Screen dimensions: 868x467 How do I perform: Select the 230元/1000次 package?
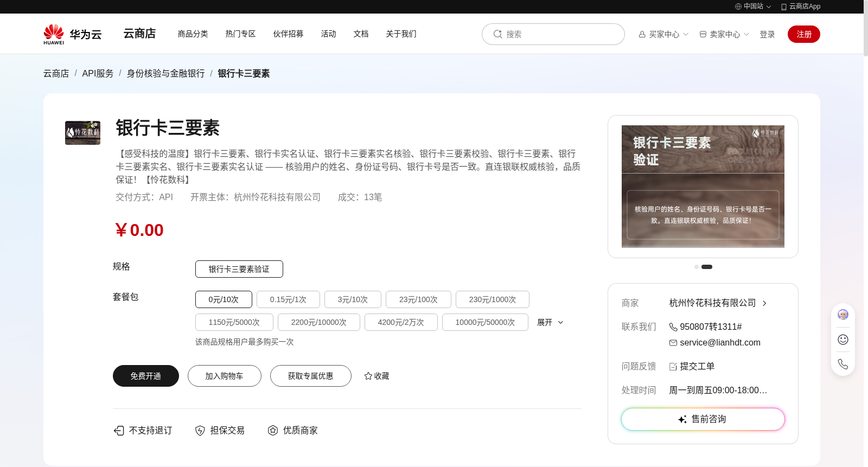(493, 299)
